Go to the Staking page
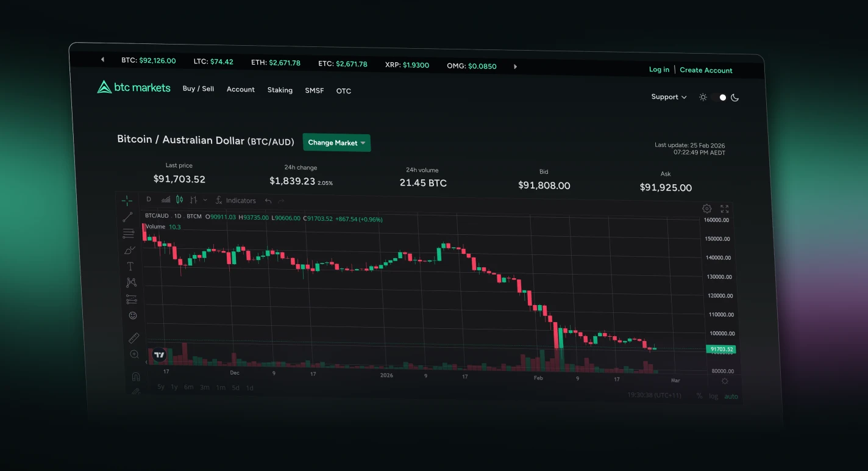Viewport: 868px width, 471px height. (280, 90)
